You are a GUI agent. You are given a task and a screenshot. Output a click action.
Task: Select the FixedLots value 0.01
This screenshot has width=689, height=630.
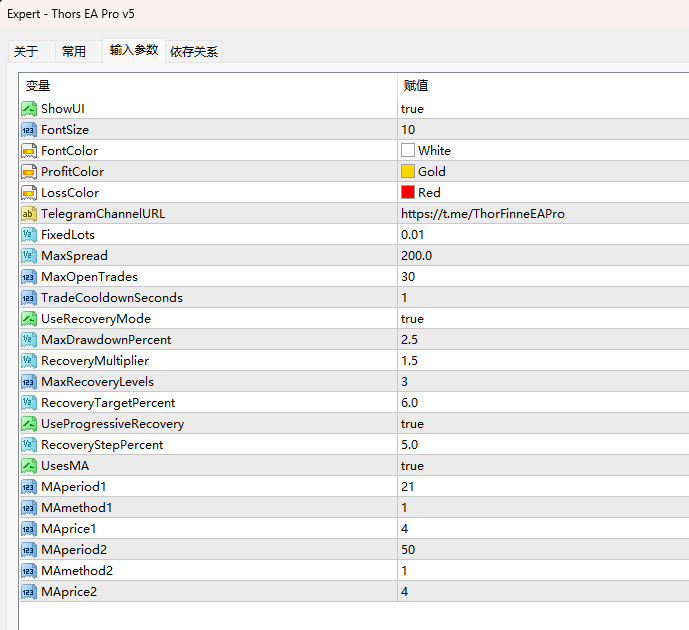[x=412, y=235]
